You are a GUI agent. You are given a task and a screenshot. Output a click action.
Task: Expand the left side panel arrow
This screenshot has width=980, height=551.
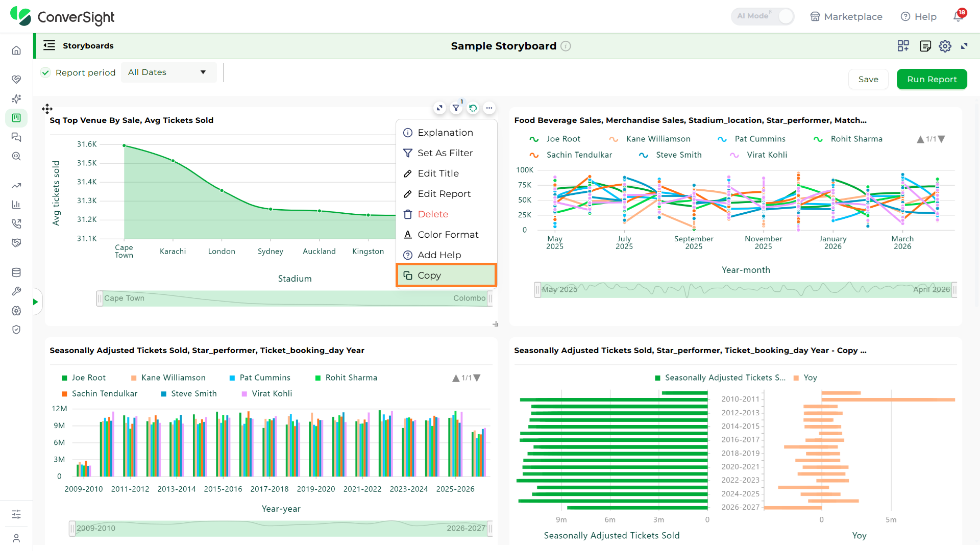coord(36,302)
